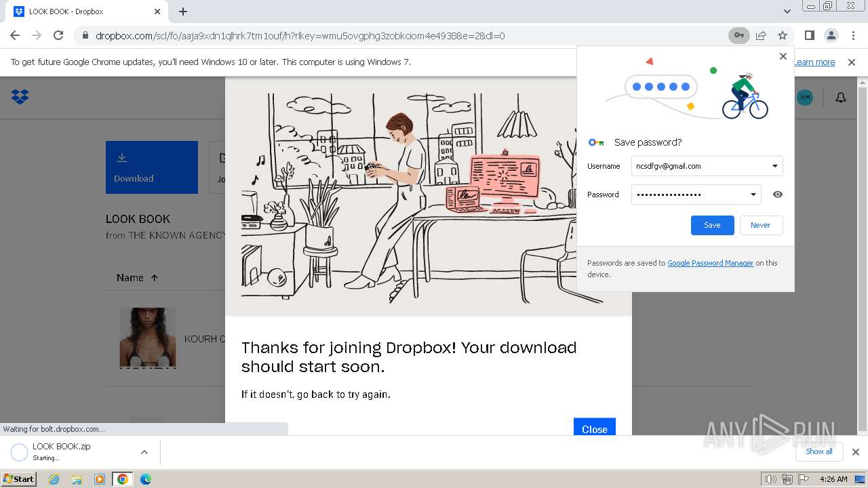Open the media player taskbar icon
Screen dimensions: 868x488
[x=100, y=479]
